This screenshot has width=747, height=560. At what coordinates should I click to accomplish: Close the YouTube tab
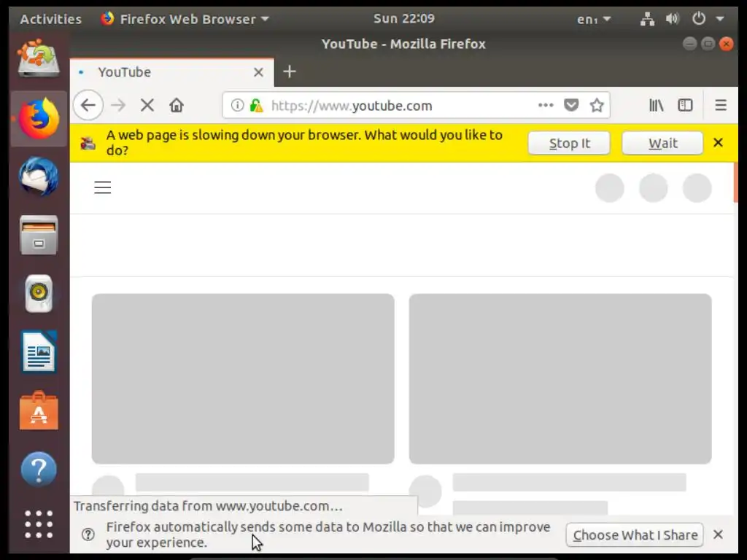[x=258, y=72]
